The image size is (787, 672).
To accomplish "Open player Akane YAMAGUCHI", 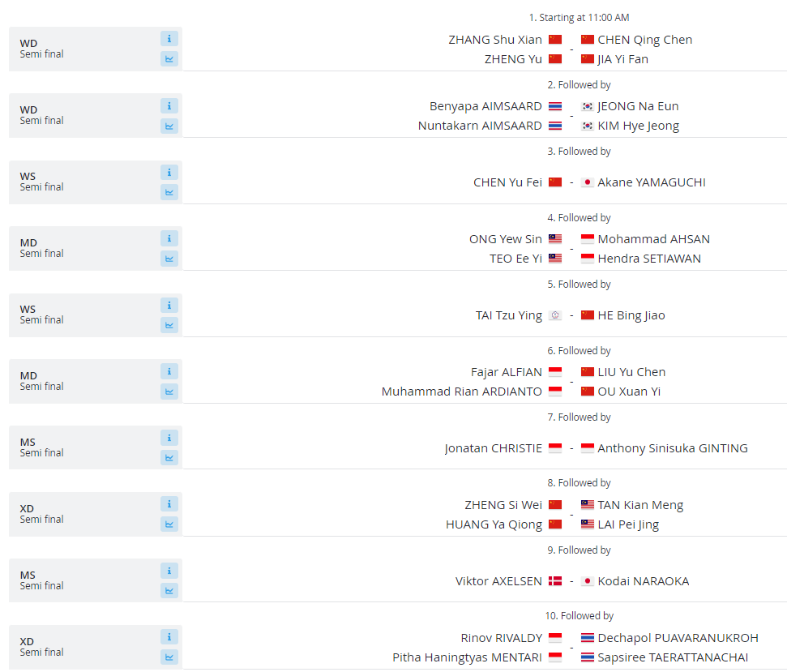I will [x=651, y=182].
